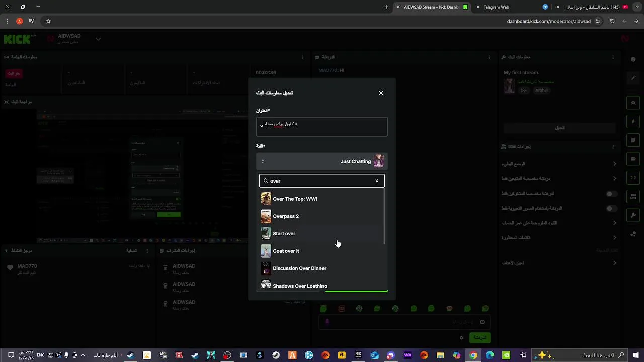The height and width of the screenshot is (362, 644).
Task: Choose Shadows Over Loathing category
Action: pos(321,285)
